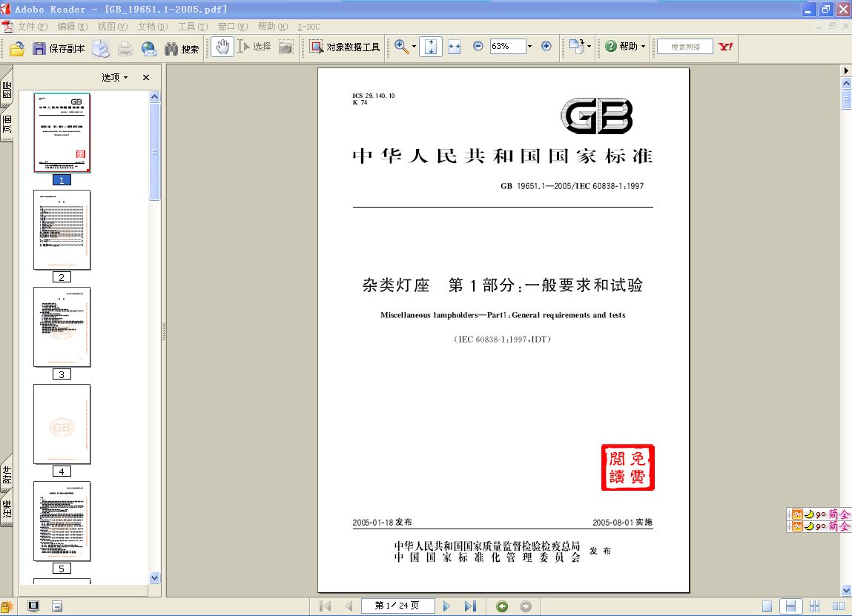Click thumbnail panel scroll up arrow
The image size is (852, 616).
click(155, 96)
